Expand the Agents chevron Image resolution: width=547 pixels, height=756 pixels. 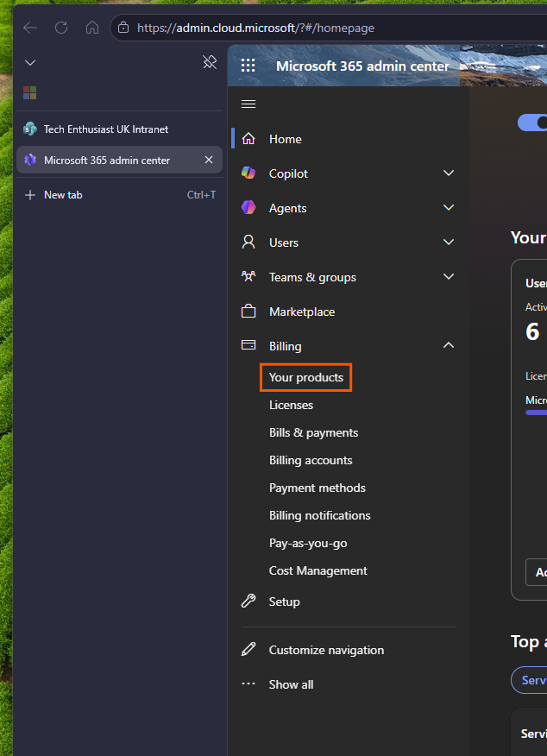449,207
